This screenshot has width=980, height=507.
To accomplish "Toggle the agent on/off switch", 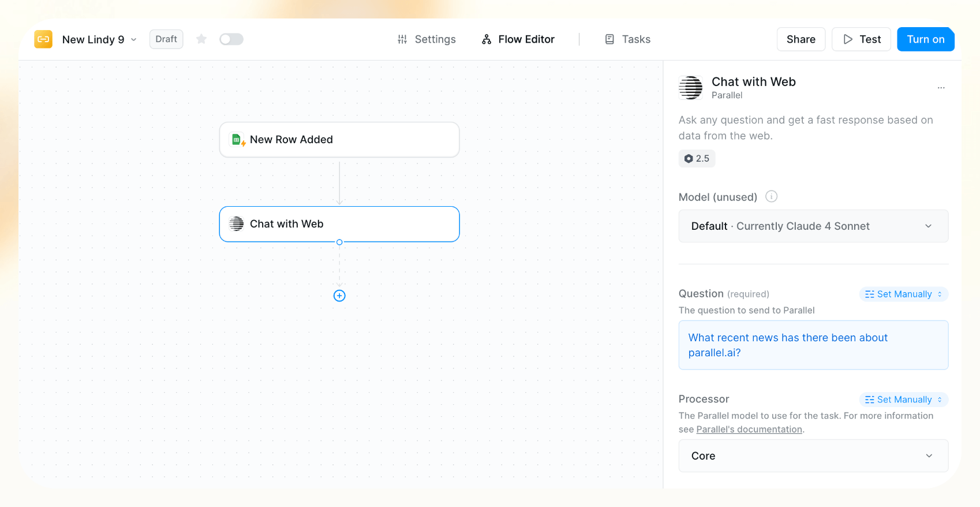I will click(231, 39).
